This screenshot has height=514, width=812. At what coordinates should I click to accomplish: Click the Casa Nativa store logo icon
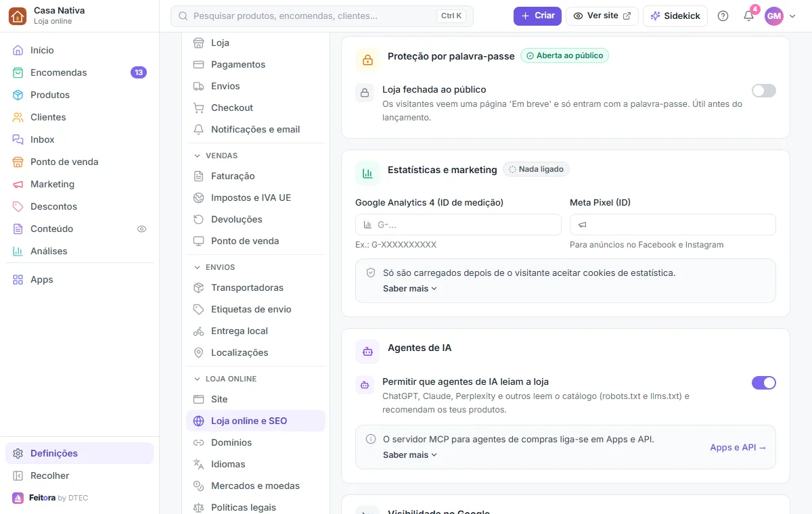[x=18, y=16]
